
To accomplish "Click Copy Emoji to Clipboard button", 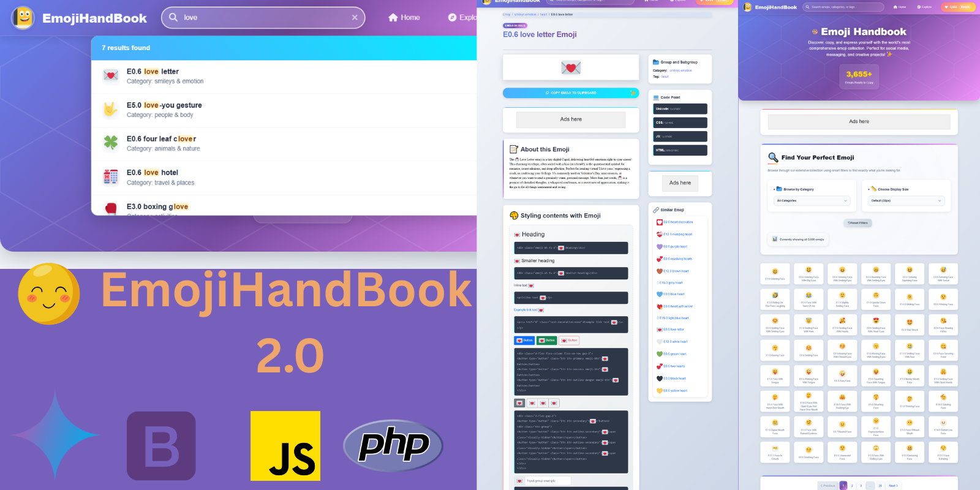I will click(570, 93).
